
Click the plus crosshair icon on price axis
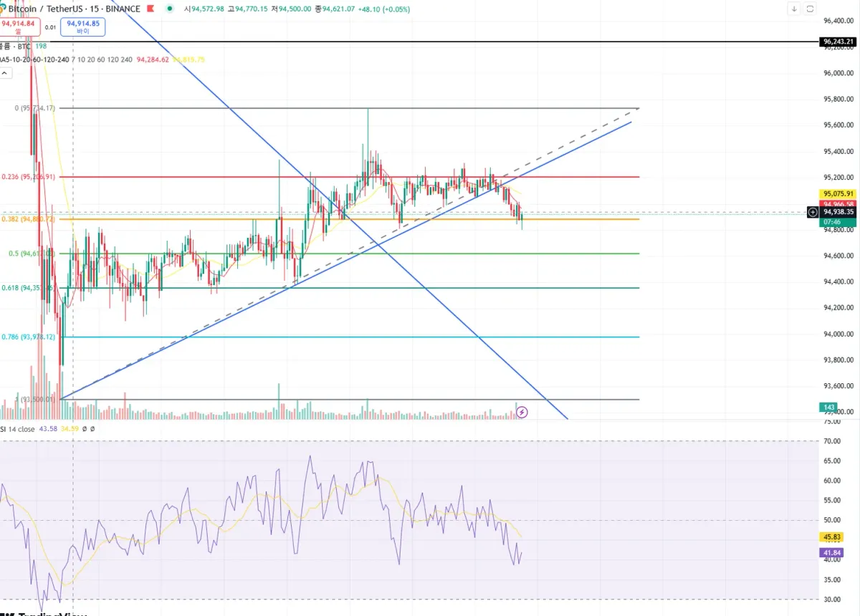point(813,212)
